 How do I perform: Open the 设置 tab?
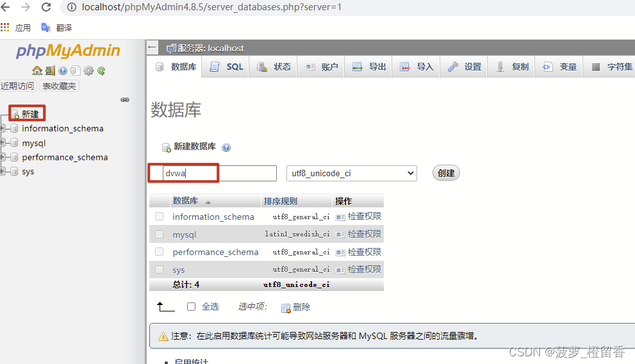coord(465,67)
